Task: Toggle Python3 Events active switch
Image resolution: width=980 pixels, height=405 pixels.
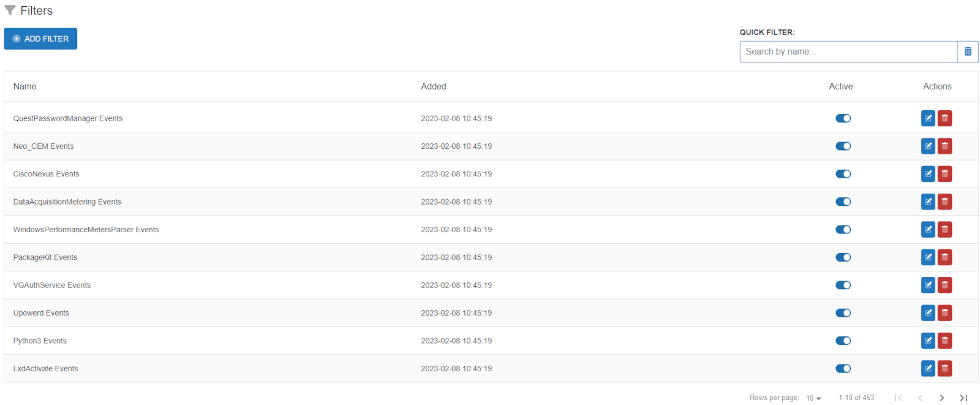Action: 843,341
